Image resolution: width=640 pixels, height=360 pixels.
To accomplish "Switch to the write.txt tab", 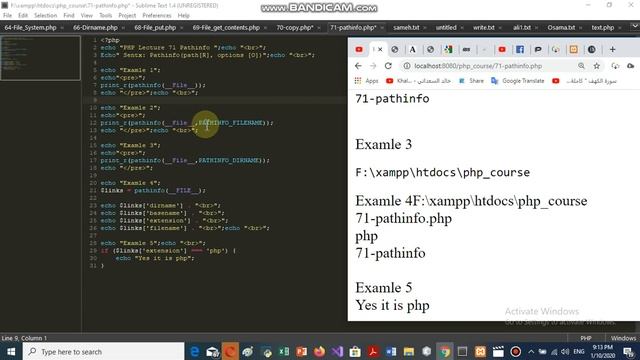I will pos(484,28).
